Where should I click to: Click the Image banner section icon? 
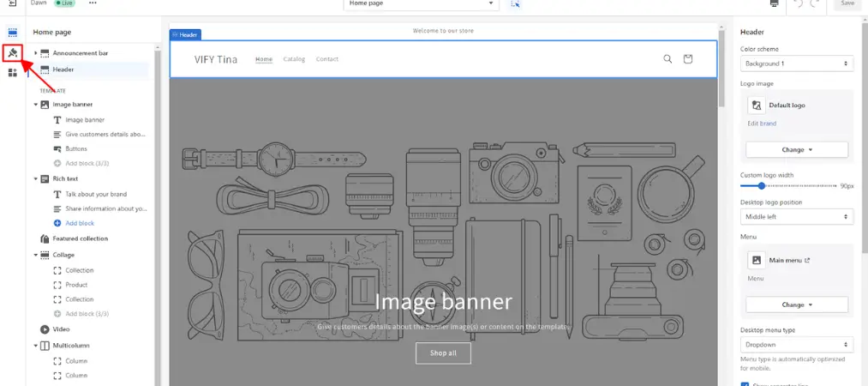coord(45,104)
